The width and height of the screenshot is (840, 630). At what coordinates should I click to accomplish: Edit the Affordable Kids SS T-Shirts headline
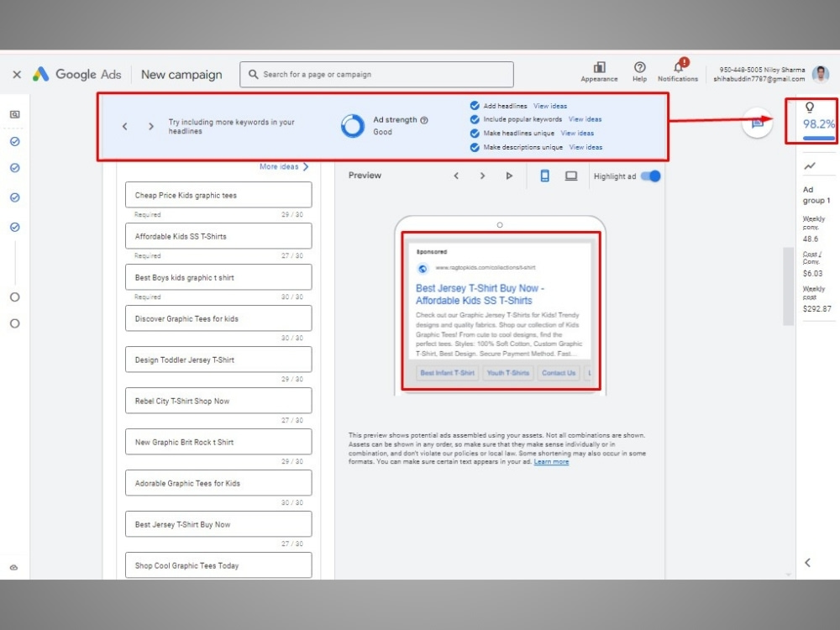coord(218,236)
